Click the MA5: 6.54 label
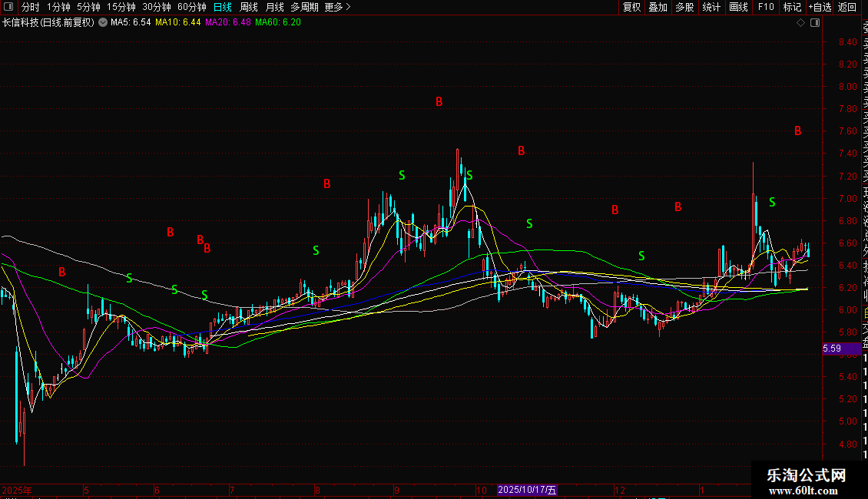 point(131,23)
